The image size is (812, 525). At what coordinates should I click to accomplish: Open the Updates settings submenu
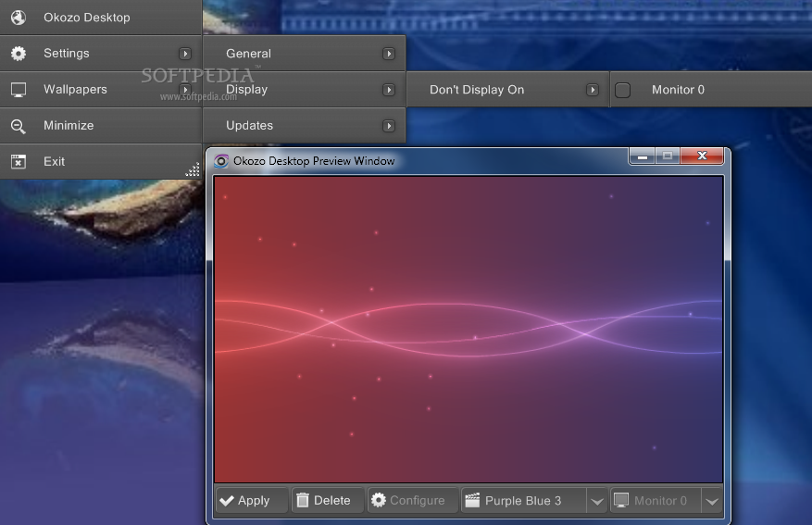pos(305,126)
